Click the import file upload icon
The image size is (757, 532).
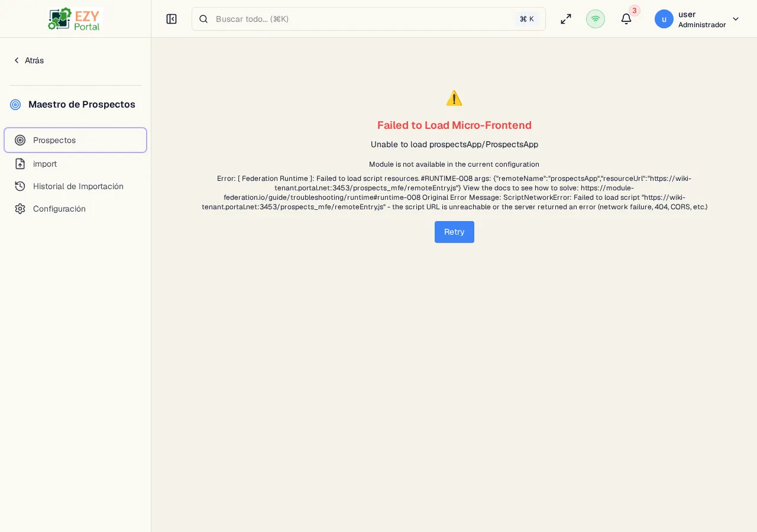[20, 164]
